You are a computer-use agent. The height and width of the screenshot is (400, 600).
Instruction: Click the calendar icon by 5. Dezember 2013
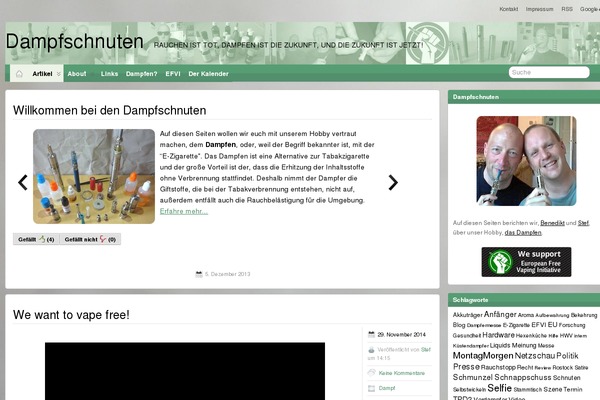199,274
